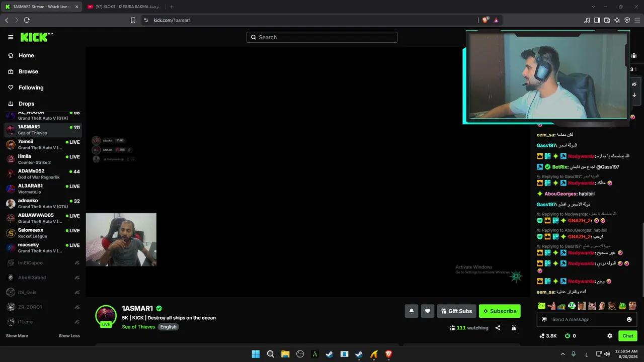Screen dimensions: 644x362
Task: Click the address bar URL
Action: pos(172,20)
